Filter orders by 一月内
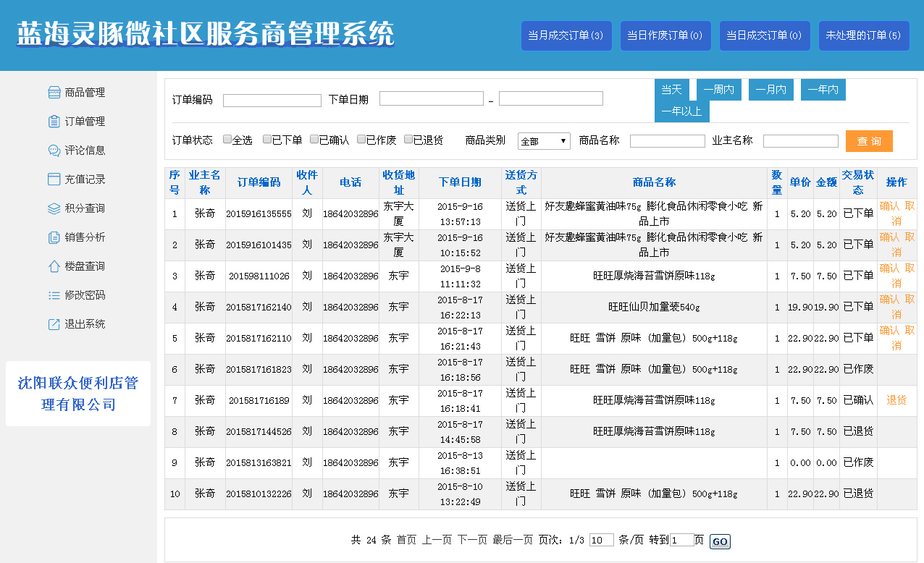924x563 pixels. 771,90
